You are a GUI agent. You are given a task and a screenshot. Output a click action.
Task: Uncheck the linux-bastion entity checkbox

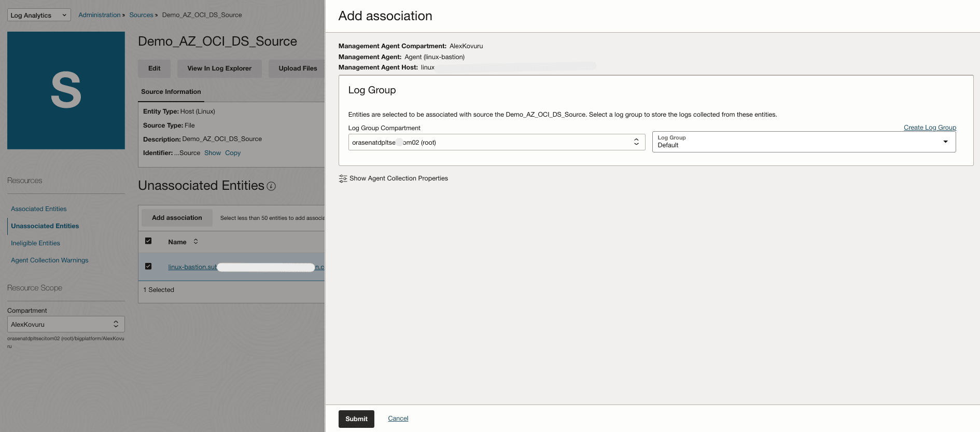point(148,266)
